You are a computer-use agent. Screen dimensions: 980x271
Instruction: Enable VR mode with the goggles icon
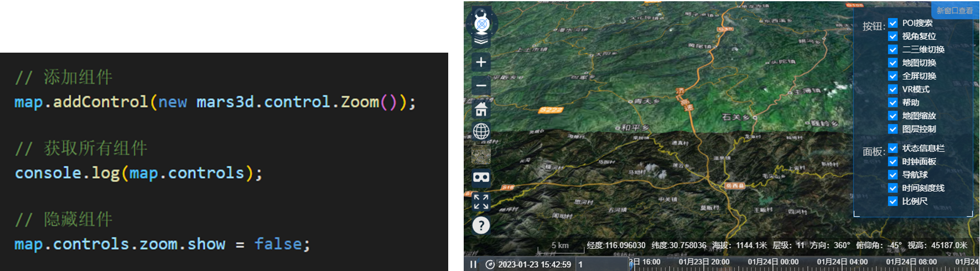(x=481, y=177)
